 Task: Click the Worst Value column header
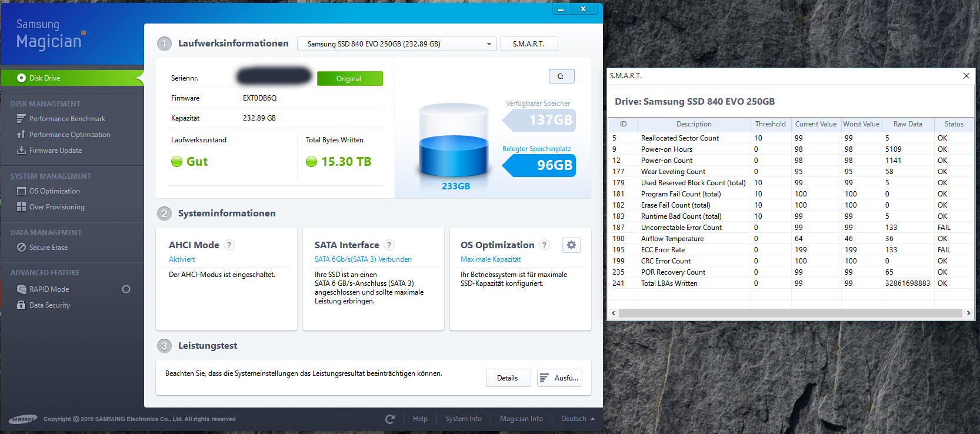(861, 124)
